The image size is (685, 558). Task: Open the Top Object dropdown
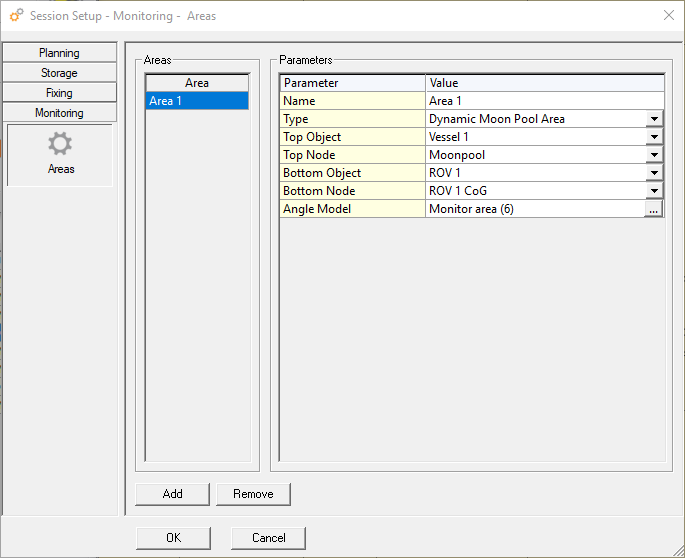[x=654, y=137]
